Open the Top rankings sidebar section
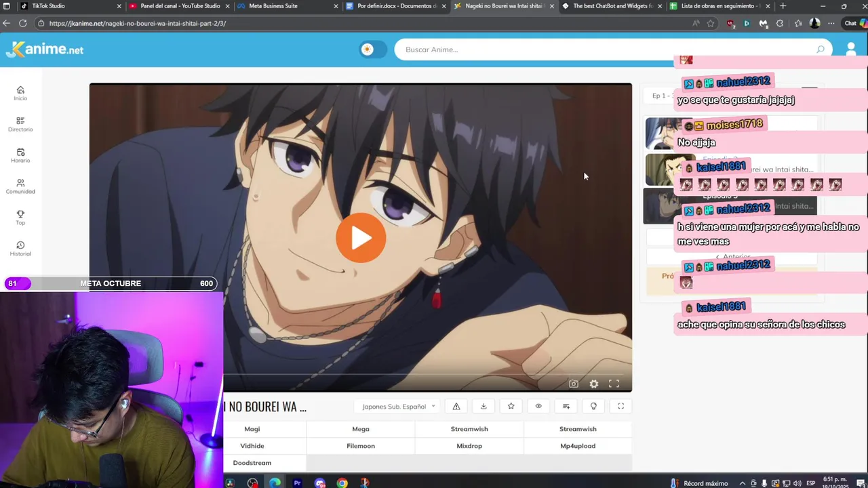This screenshot has height=488, width=868. [x=20, y=218]
